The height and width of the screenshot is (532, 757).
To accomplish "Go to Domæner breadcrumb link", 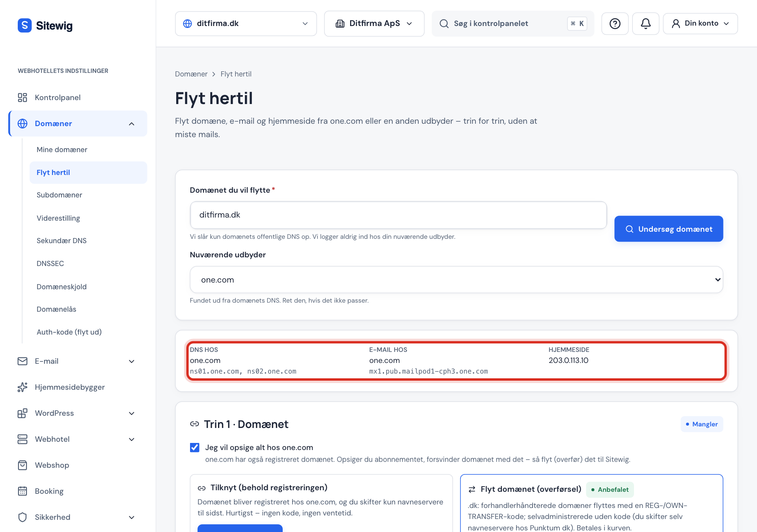I will pos(191,74).
